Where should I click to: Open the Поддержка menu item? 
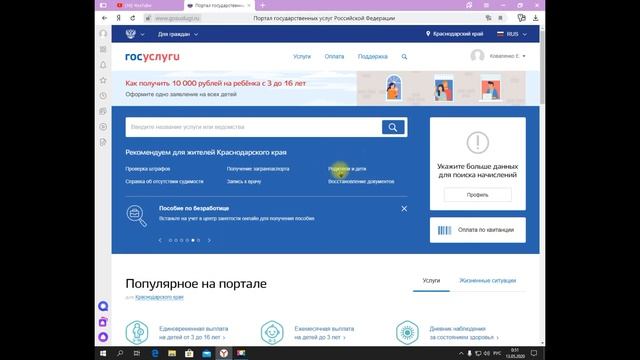(373, 57)
